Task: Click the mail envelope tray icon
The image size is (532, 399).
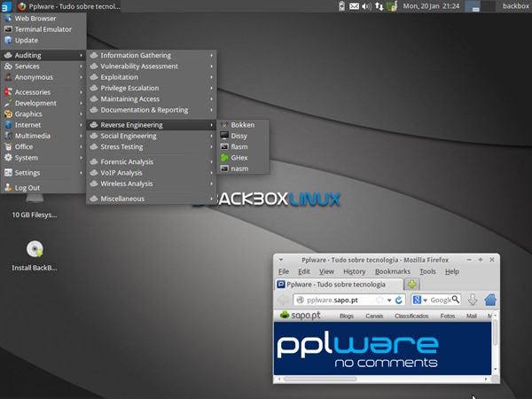Action: [354, 6]
